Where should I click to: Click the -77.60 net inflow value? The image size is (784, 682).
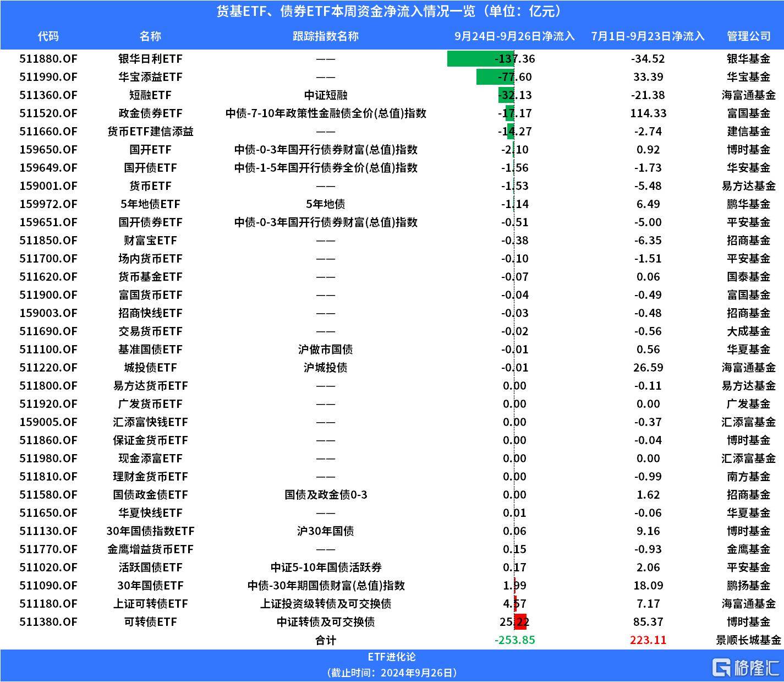[x=516, y=77]
